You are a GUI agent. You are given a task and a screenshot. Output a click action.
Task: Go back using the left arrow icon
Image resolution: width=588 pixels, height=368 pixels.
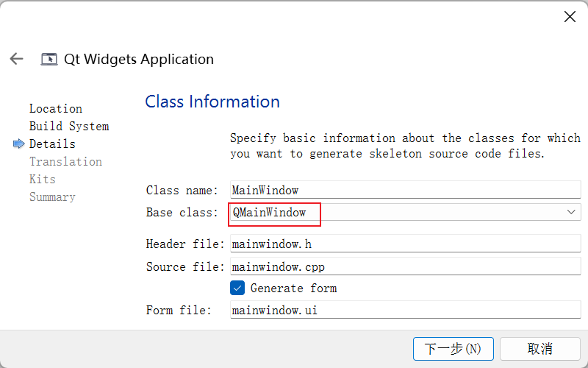click(x=16, y=59)
